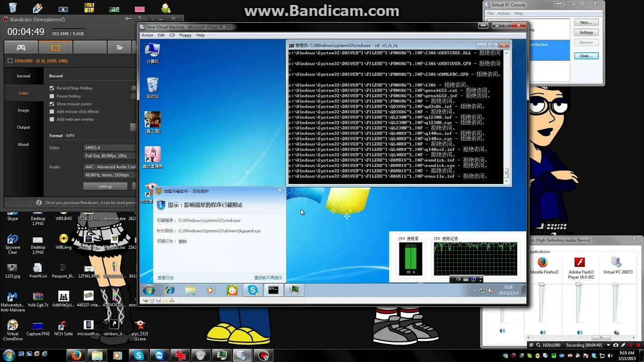Image resolution: width=644 pixels, height=362 pixels.
Task: Click Firefox icon in host taskbar
Action: click(76, 355)
